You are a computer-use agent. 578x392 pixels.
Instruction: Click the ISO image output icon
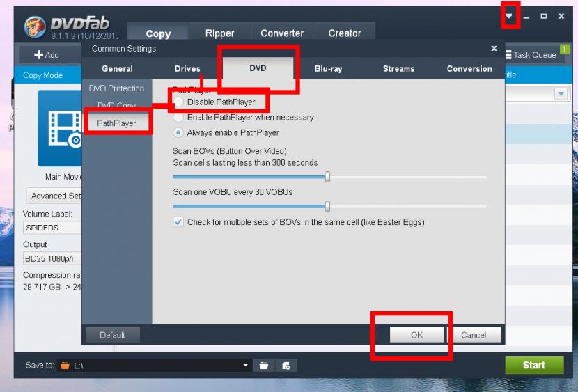[286, 366]
